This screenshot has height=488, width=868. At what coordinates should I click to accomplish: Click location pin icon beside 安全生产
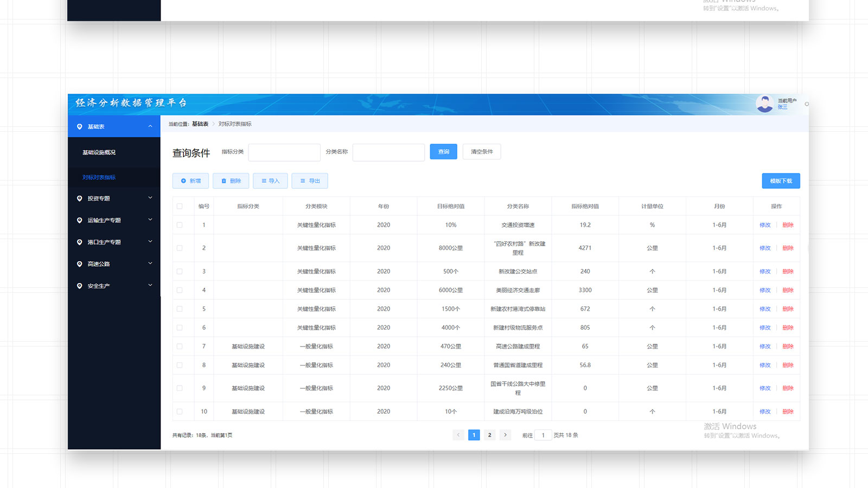tap(80, 286)
